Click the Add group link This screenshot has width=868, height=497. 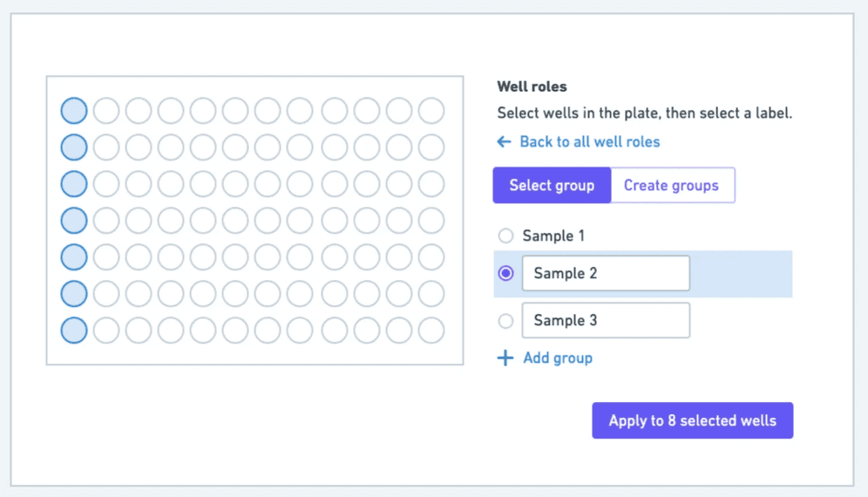558,357
